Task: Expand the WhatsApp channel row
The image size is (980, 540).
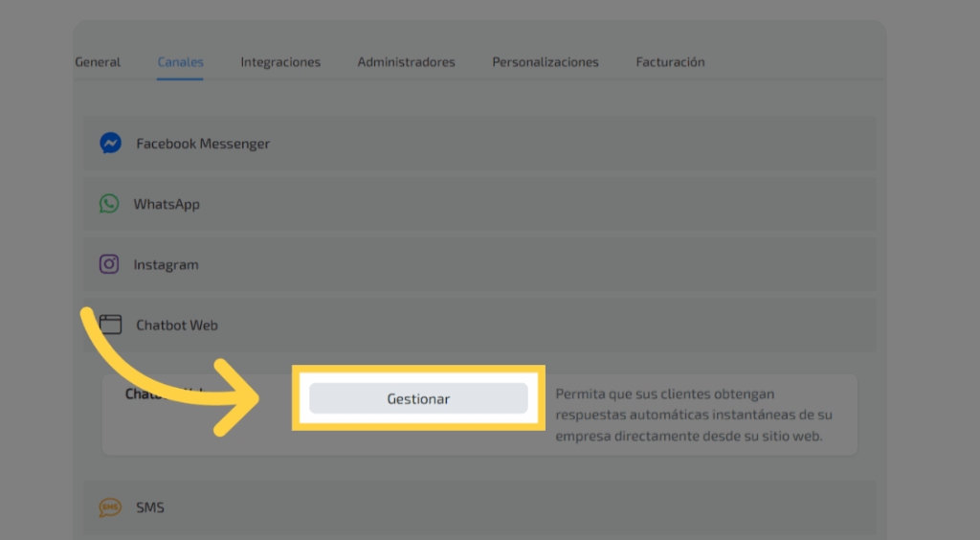Action: pyautogui.click(x=479, y=204)
